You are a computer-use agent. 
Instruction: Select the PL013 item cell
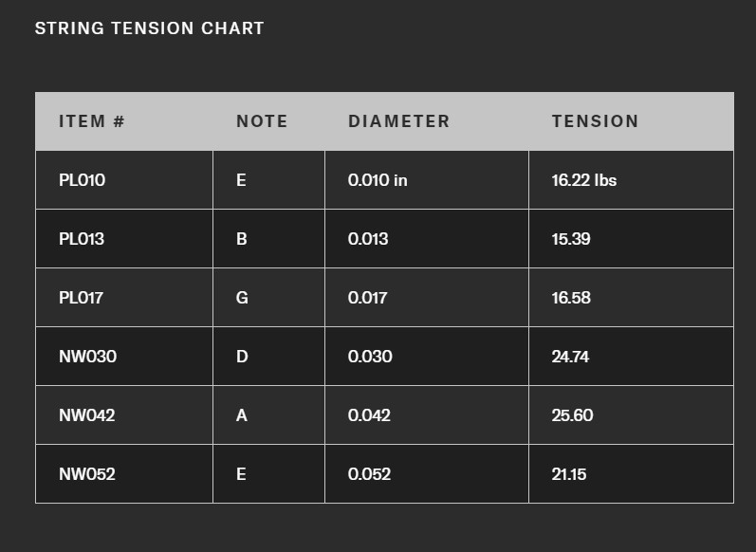coord(82,239)
